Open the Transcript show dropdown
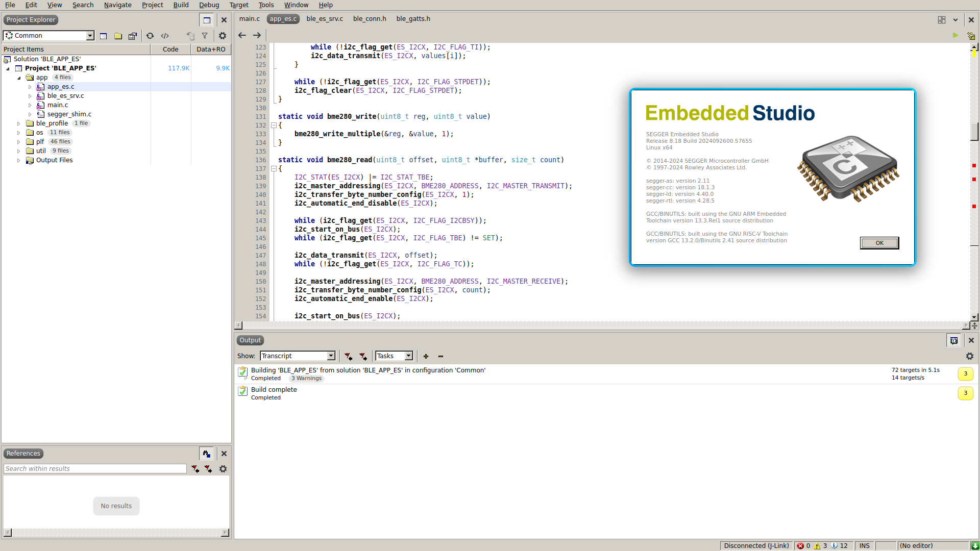This screenshot has height=551, width=980. pos(331,356)
